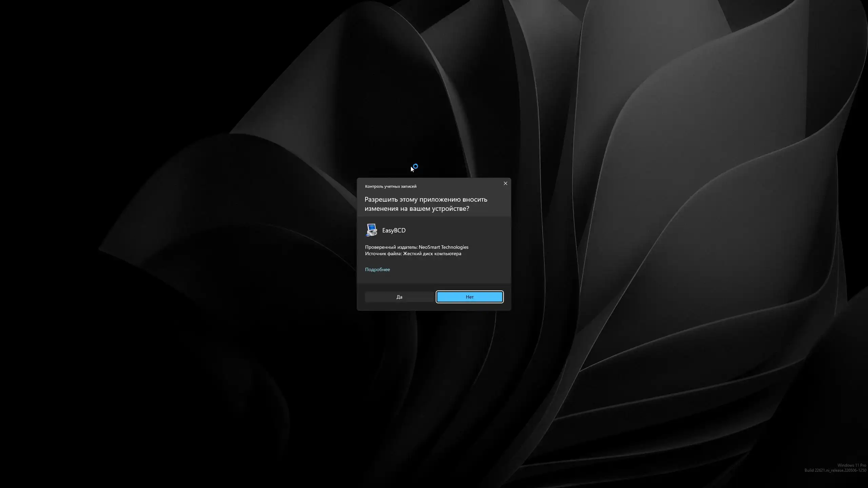Click the dialog title bar empty area
Viewport: 868px width, 488px height.
(458, 186)
